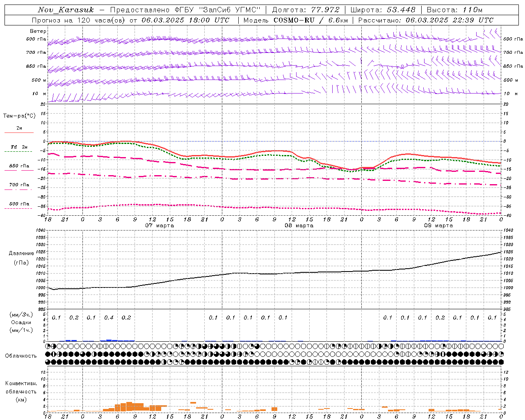Image resolution: width=525 pixels, height=420 pixels.
Task: Click the station name Nov_Karasuk in the header
Action: [x=66, y=10]
